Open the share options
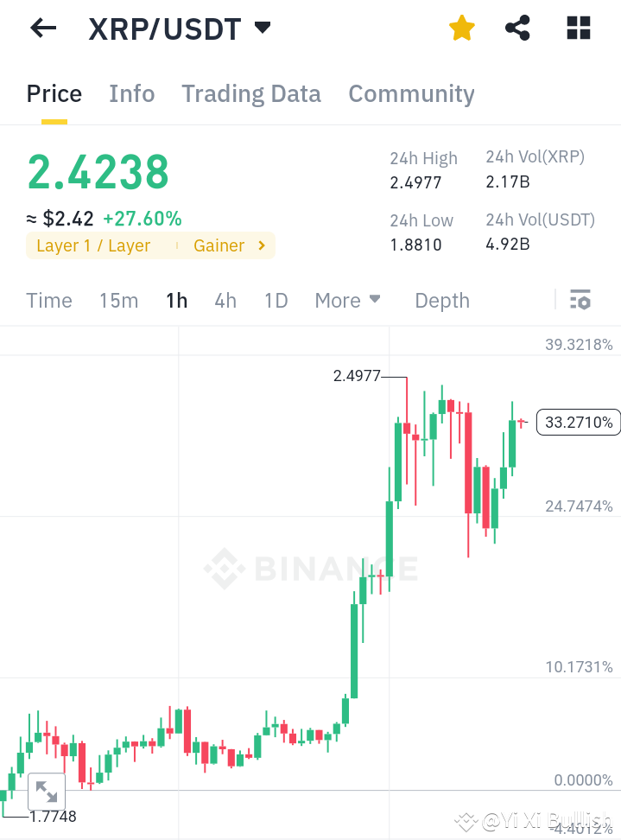The height and width of the screenshot is (840, 621). [517, 28]
